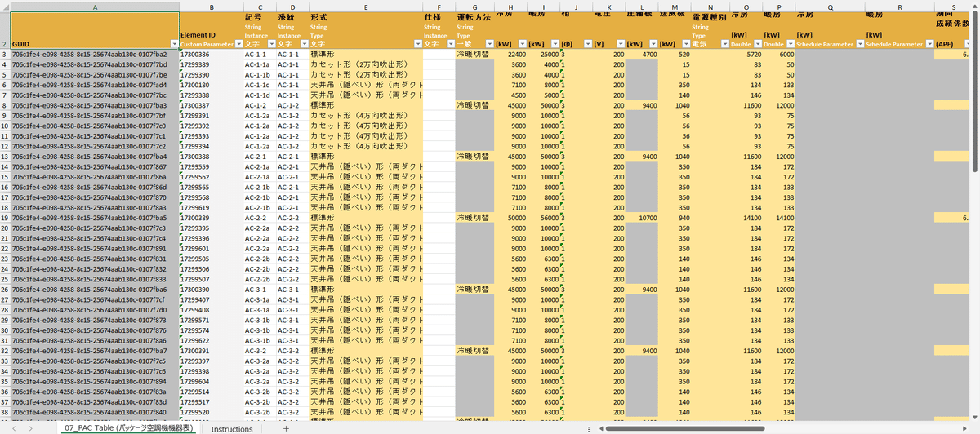Click 冷暖切替 cell in row 3
The height and width of the screenshot is (434, 980).
pos(475,54)
